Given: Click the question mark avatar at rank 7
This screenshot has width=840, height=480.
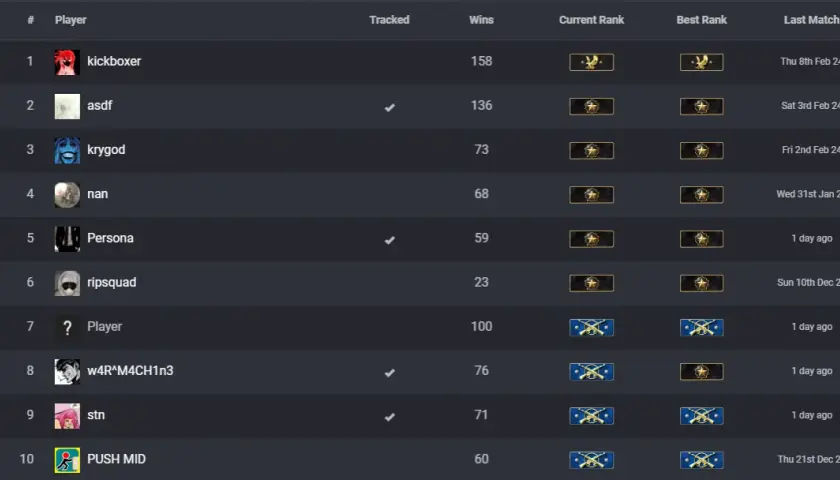Looking at the screenshot, I should point(67,327).
